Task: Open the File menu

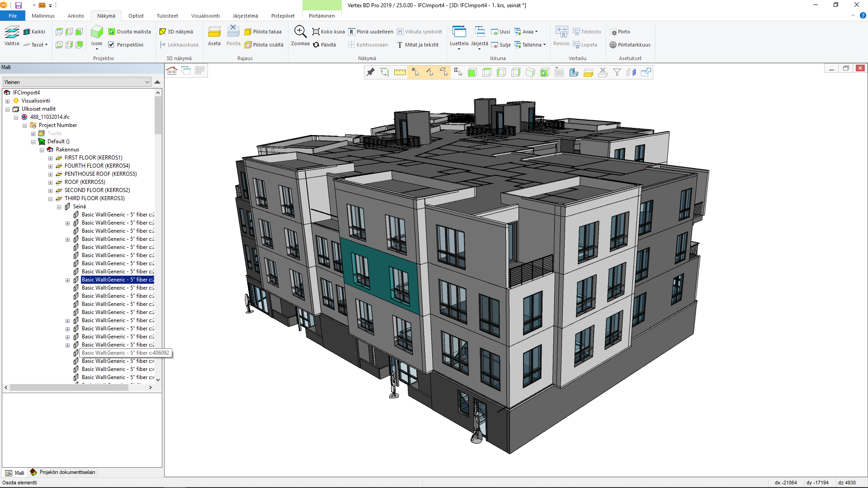Action: [x=13, y=16]
